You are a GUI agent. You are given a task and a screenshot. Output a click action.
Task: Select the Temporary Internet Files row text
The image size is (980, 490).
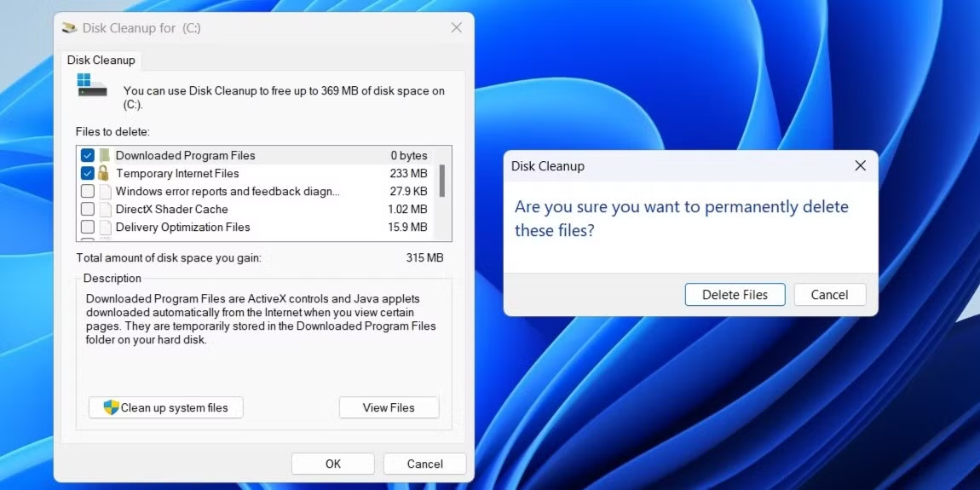tap(177, 173)
